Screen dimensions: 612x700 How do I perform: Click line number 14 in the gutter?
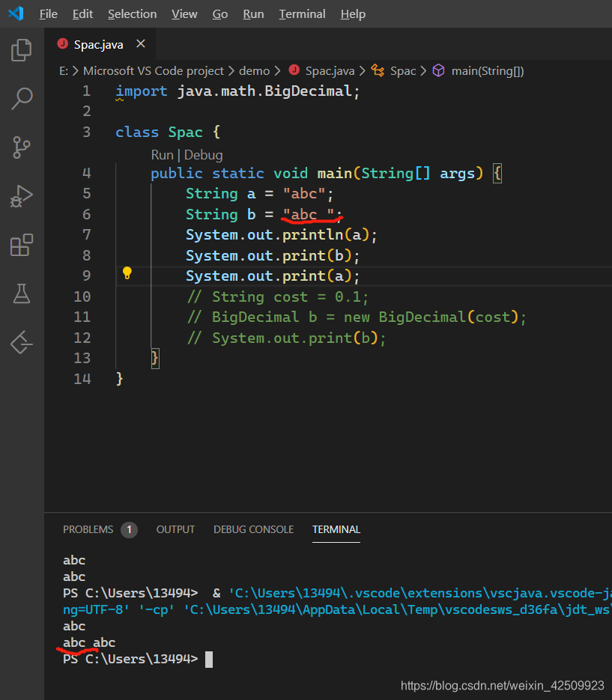[82, 379]
